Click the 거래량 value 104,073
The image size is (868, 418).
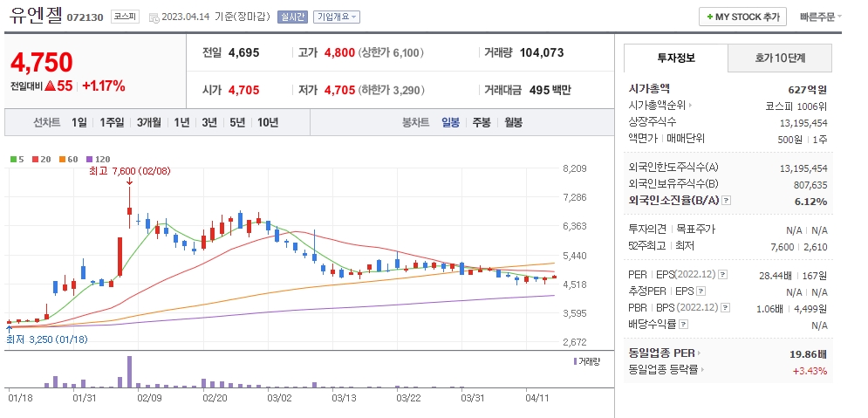[542, 52]
